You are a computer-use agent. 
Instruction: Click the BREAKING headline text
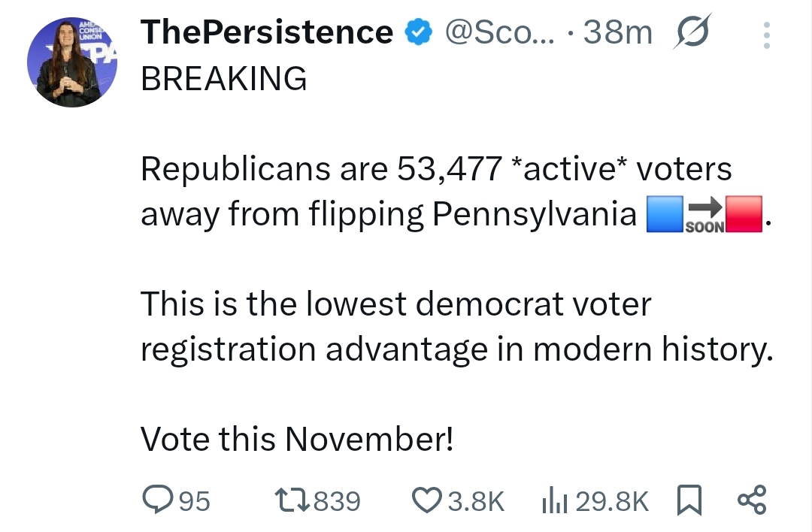(224, 78)
